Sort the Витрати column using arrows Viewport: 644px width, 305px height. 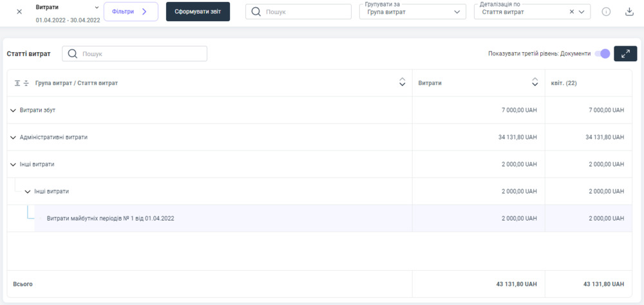[535, 82]
